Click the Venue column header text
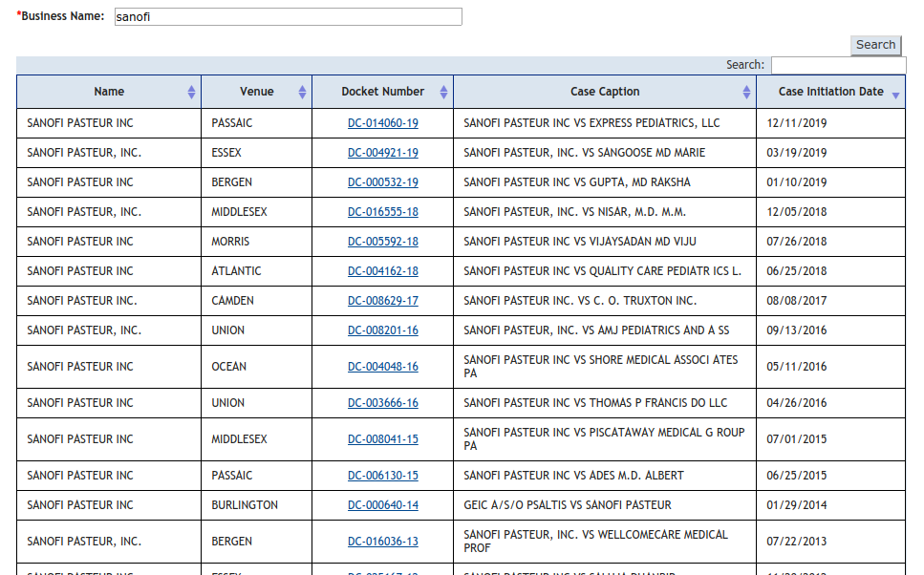The height and width of the screenshot is (575, 924). pos(256,92)
